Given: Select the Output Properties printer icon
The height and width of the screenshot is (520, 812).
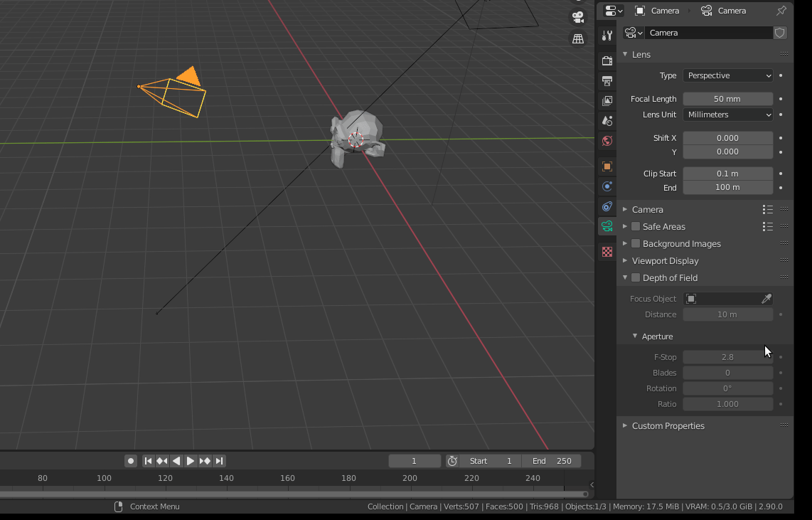Looking at the screenshot, I should [607, 80].
